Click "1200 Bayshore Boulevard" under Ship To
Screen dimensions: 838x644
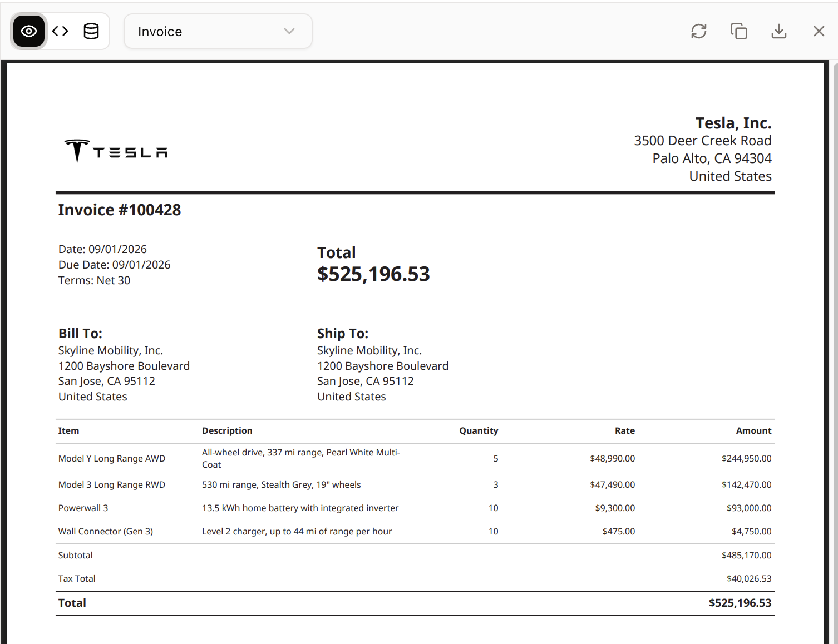coord(383,366)
